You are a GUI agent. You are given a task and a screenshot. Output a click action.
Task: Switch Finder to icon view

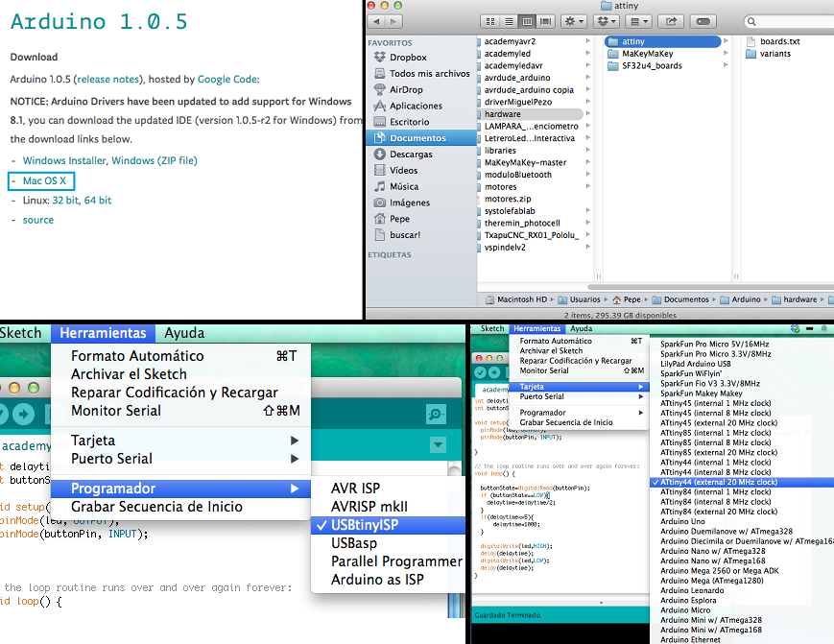[490, 22]
